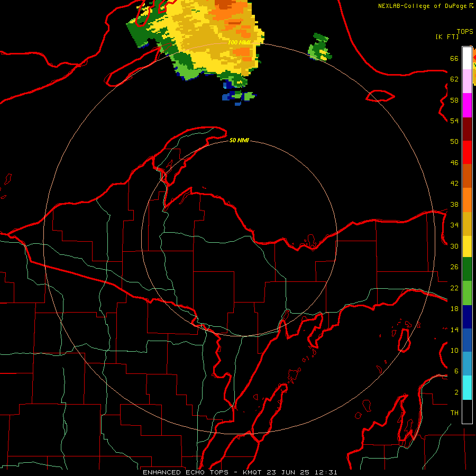This screenshot has height=476, width=476.
Task: Click the 'TOPS' legend title
Action: click(x=465, y=31)
